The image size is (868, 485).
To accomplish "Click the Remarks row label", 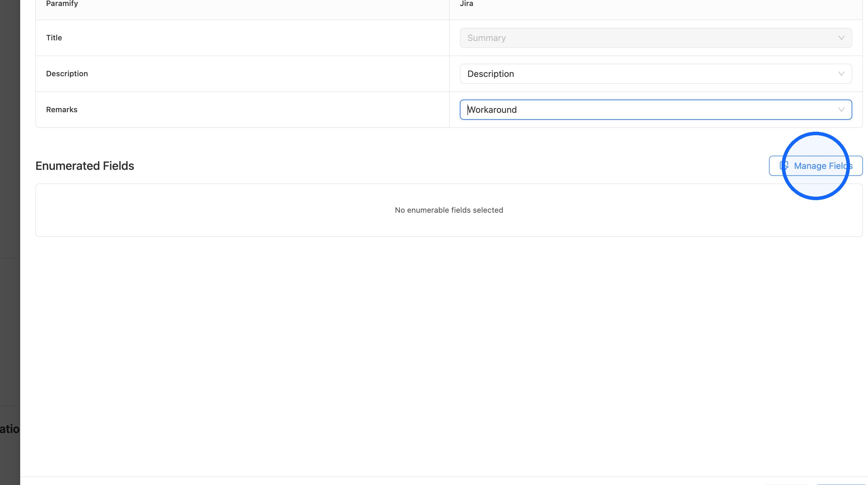I will click(x=62, y=110).
